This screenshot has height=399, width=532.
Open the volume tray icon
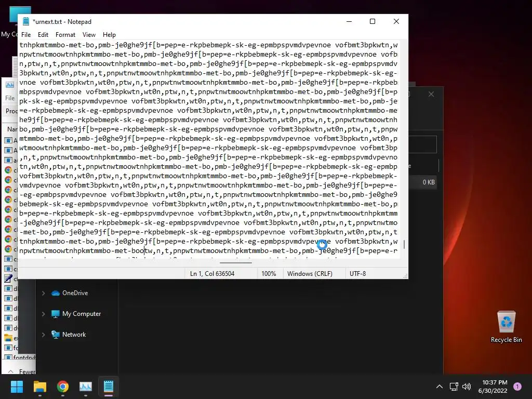(467, 387)
